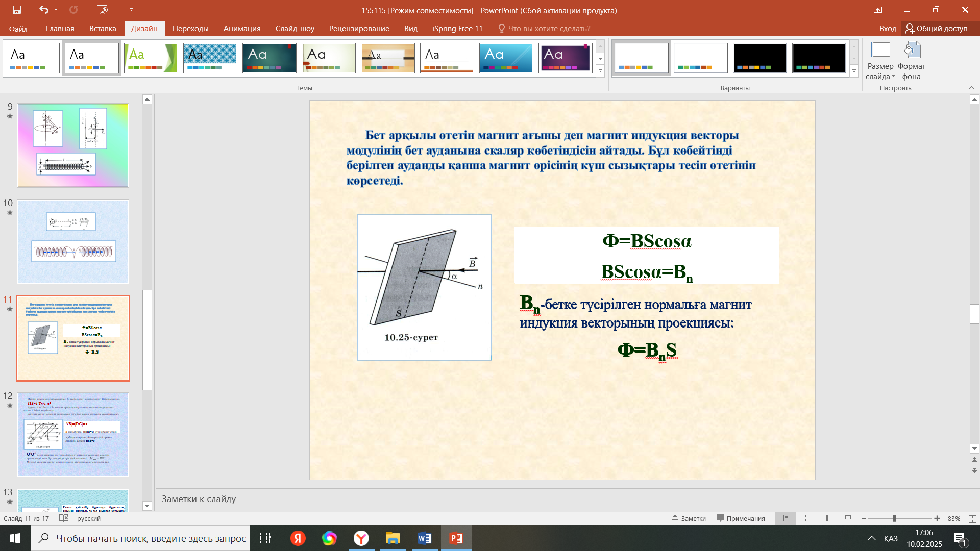Expand the Variants gallery more arrow
The height and width of the screenshot is (551, 980).
[854, 71]
